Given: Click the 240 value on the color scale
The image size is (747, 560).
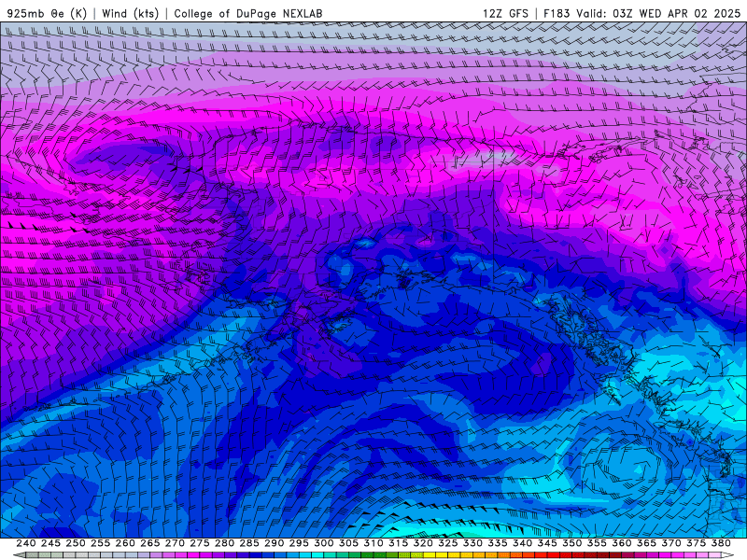Looking at the screenshot, I should pyautogui.click(x=26, y=543).
